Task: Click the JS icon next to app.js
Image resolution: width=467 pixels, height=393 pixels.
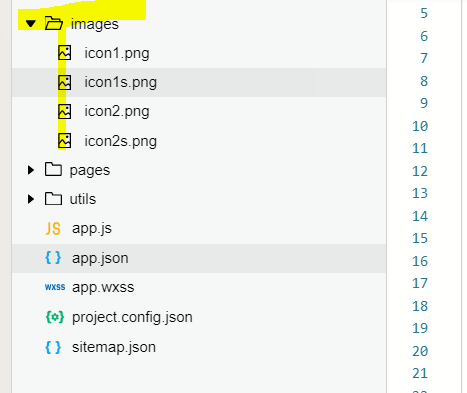Action: [x=53, y=229]
